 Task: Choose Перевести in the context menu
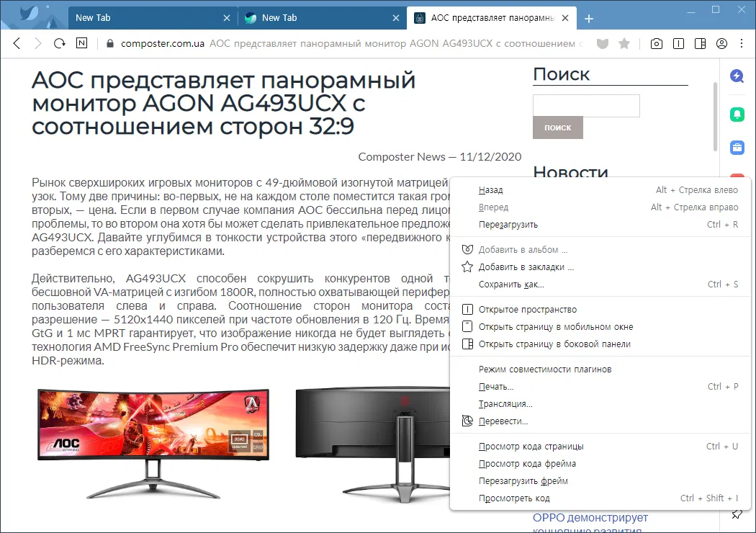pyautogui.click(x=600, y=421)
